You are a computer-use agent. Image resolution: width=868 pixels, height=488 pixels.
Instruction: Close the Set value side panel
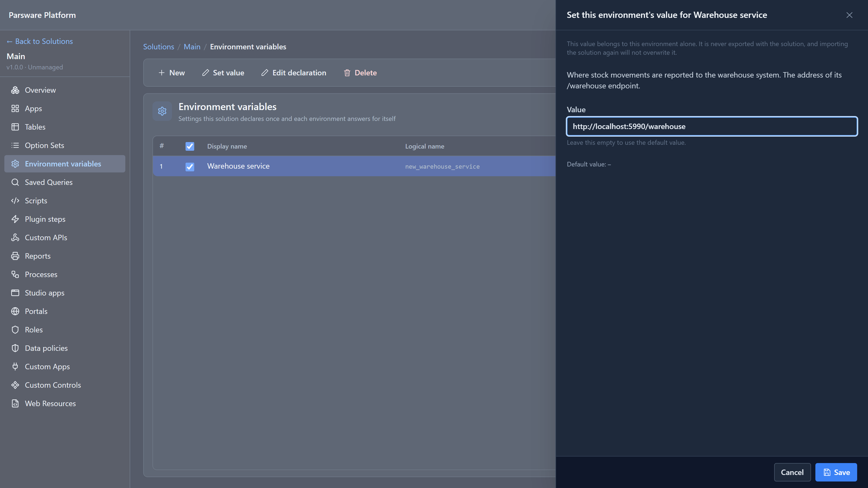pos(850,15)
